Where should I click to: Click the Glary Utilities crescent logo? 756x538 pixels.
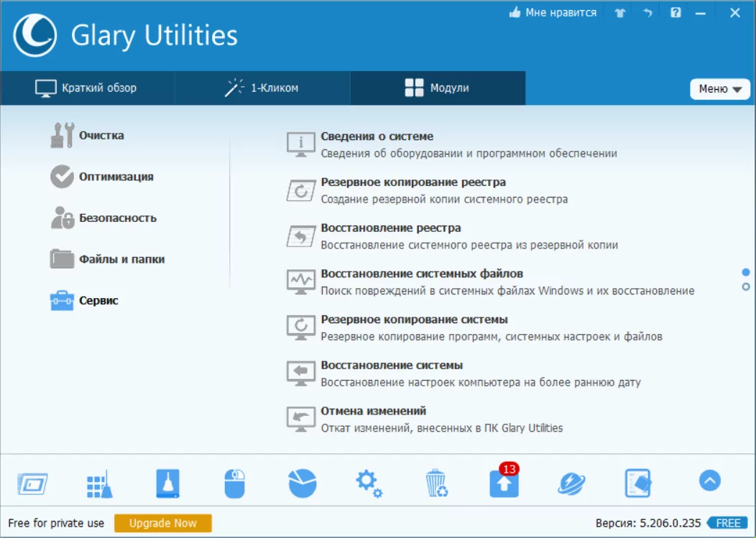point(35,35)
